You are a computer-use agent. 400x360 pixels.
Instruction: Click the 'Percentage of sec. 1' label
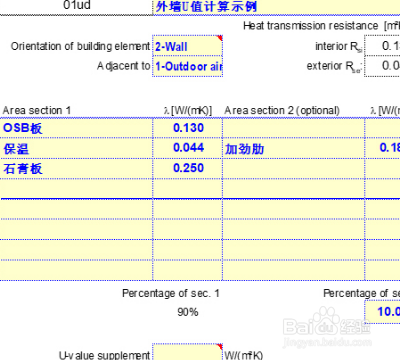(x=171, y=293)
